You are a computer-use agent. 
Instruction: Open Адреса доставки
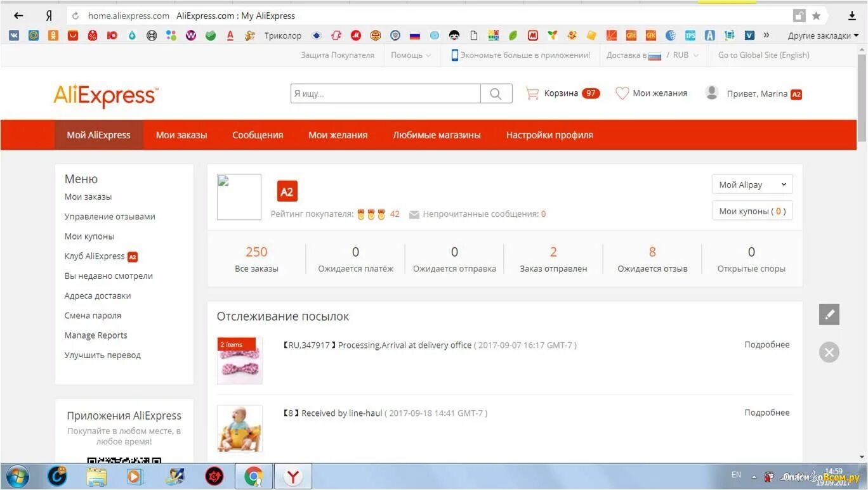point(98,296)
